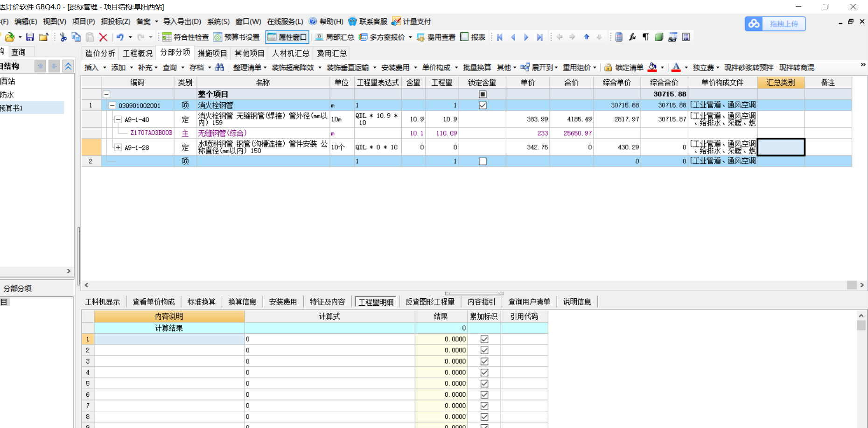This screenshot has height=428, width=868.
Task: Click the blue move-up arrow in the toolbar
Action: (x=587, y=37)
